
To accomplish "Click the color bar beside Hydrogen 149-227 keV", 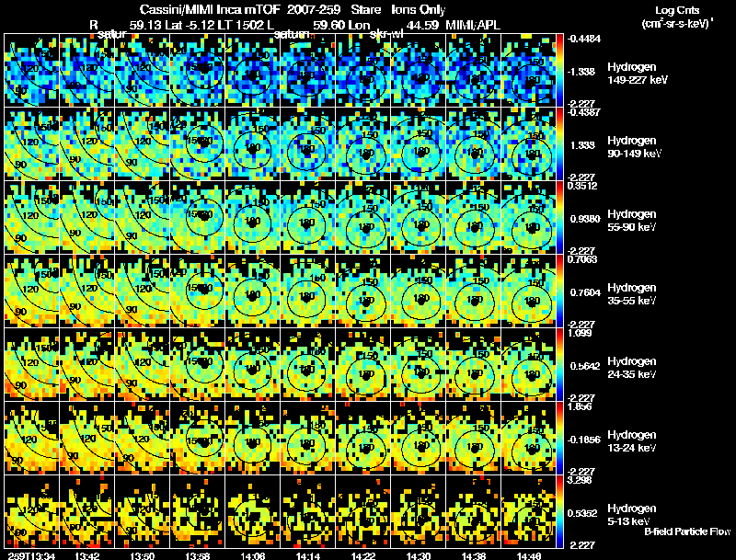I will (559, 71).
